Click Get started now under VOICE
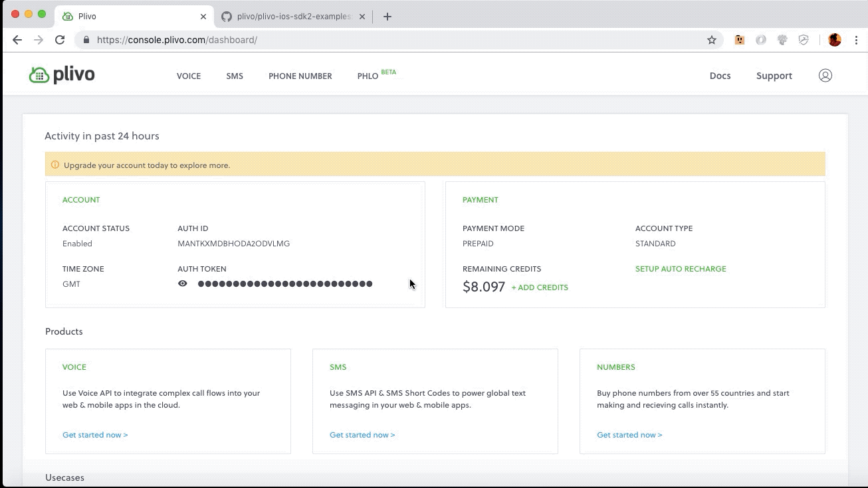Image resolution: width=868 pixels, height=488 pixels. coord(95,435)
